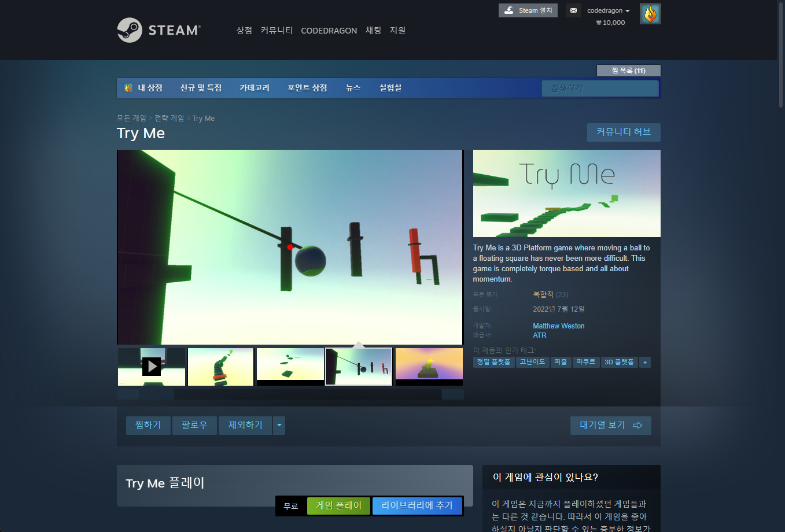Select the 실험실 tab

(x=390, y=88)
